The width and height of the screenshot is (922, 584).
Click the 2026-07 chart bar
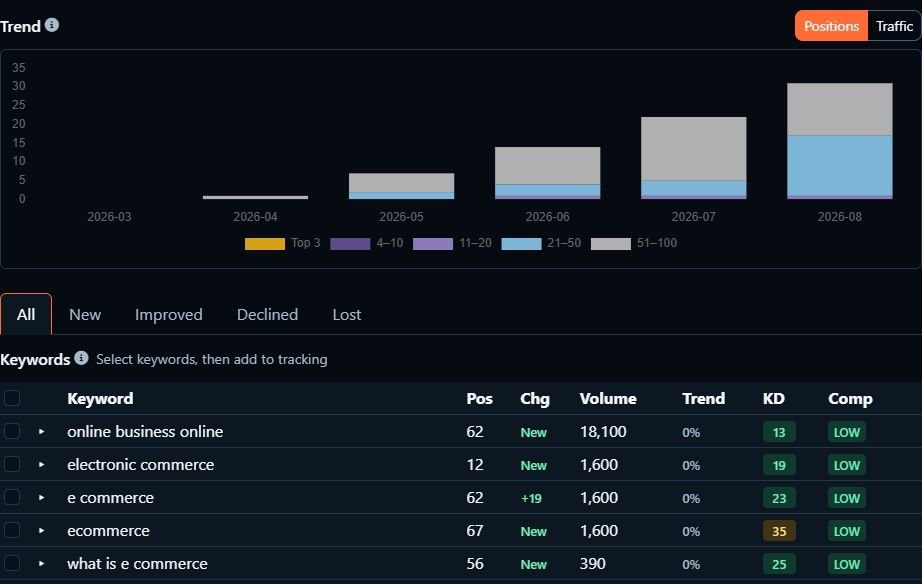tap(694, 158)
